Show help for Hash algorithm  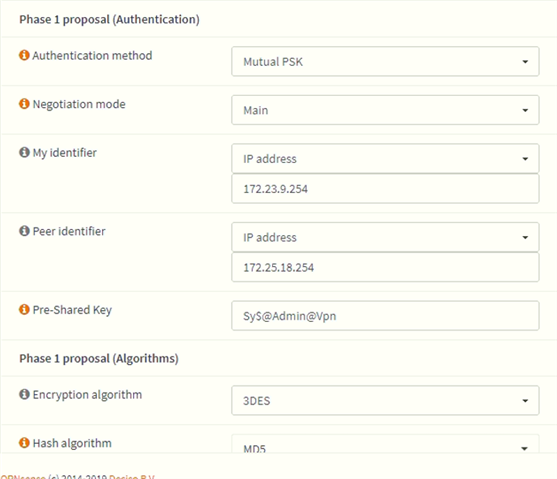coord(24,443)
